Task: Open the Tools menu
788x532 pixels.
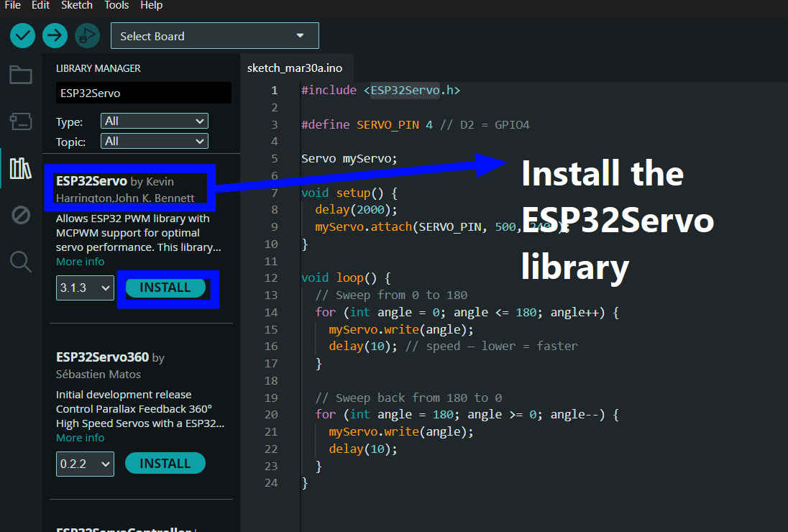Action: (116, 6)
